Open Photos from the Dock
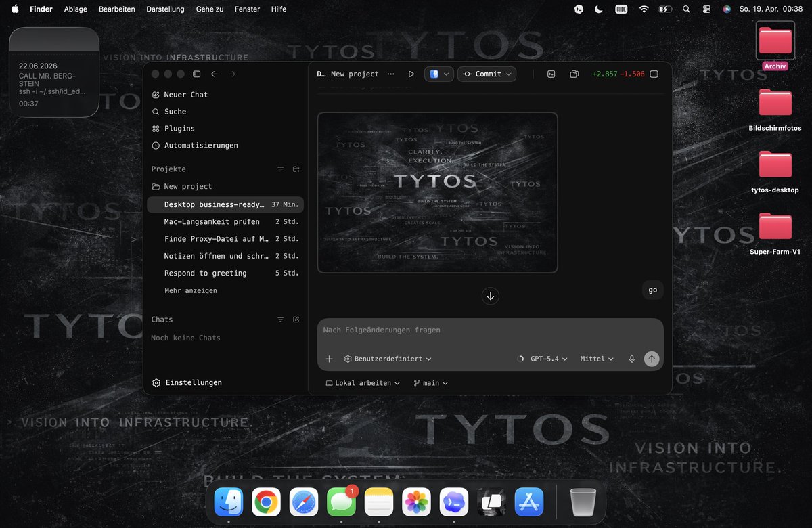The image size is (812, 528). pos(417,503)
